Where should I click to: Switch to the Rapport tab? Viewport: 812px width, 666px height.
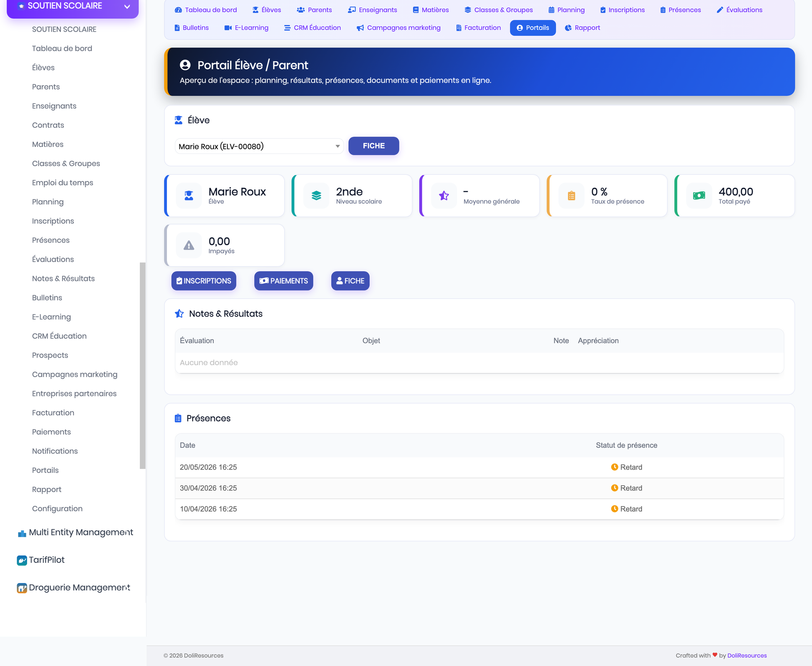coord(582,28)
